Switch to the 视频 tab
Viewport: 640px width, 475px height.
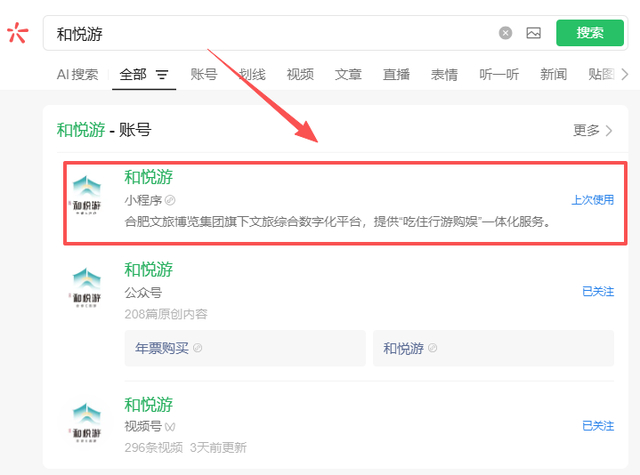(x=300, y=74)
